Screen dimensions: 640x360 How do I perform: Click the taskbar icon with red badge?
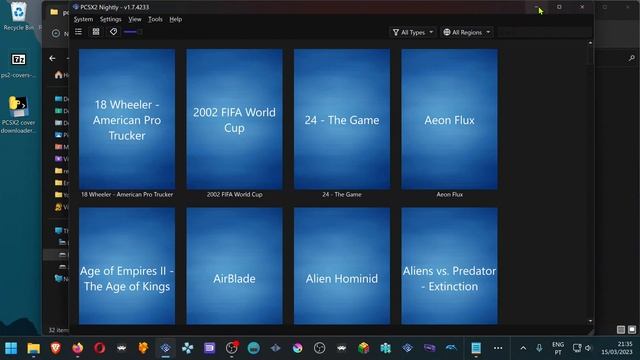(x=231, y=348)
